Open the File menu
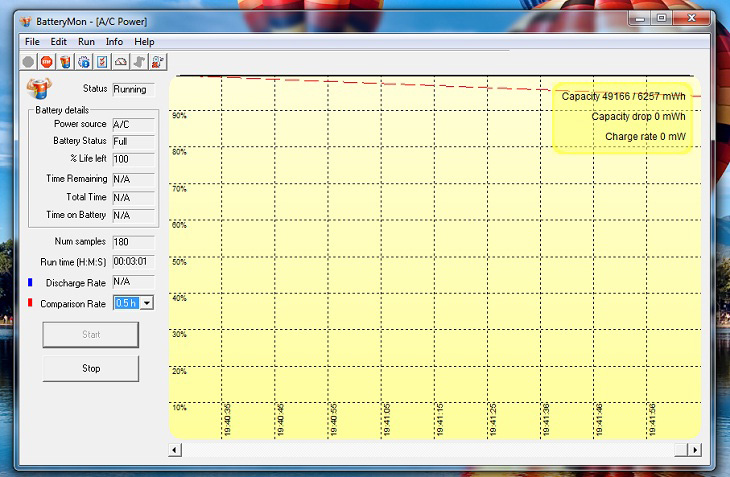The image size is (730, 477). click(32, 42)
